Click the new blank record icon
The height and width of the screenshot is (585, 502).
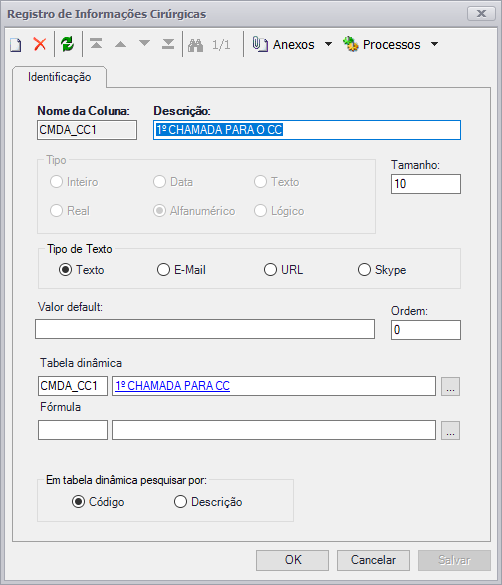point(15,44)
